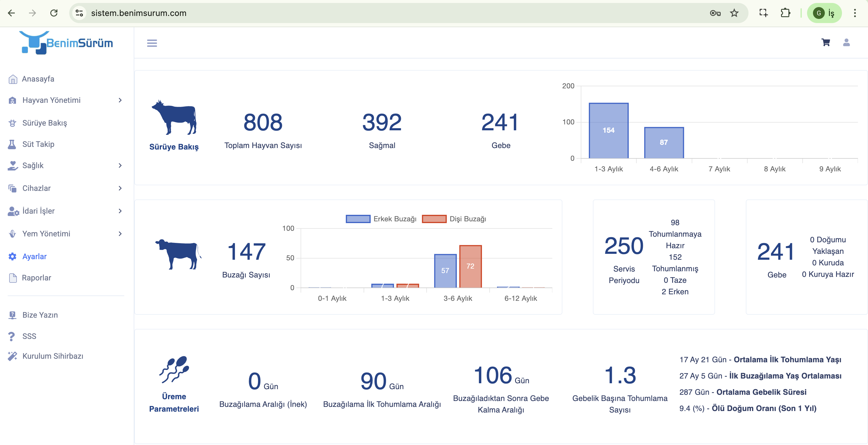Image resolution: width=868 pixels, height=445 pixels.
Task: Toggle Erkek Buzağı legend item
Action: click(x=381, y=219)
